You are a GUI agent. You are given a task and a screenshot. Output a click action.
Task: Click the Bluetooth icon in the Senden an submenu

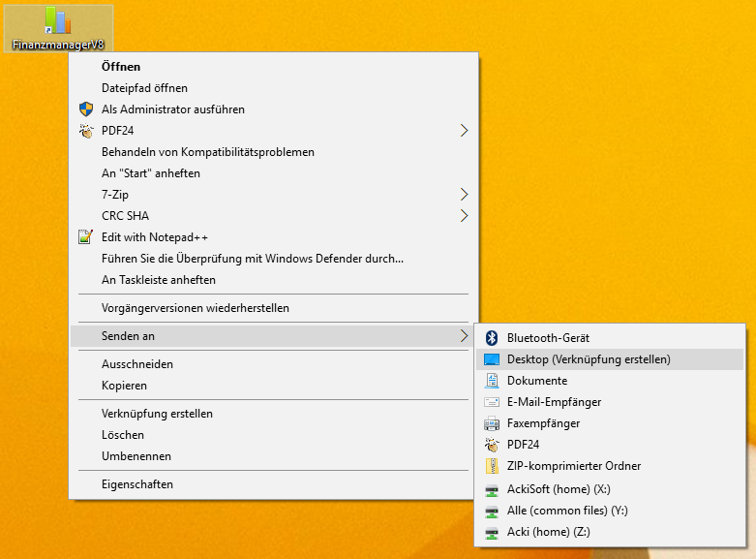492,338
